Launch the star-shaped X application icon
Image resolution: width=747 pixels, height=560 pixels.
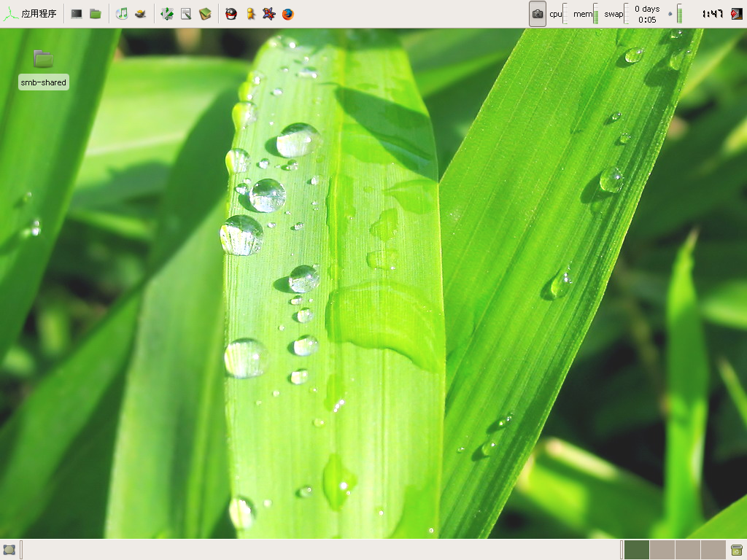click(269, 14)
